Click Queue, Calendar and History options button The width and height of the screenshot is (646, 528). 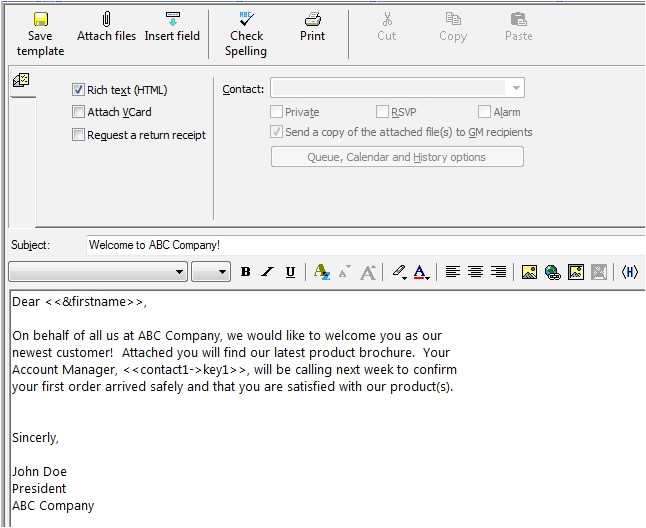tap(397, 157)
